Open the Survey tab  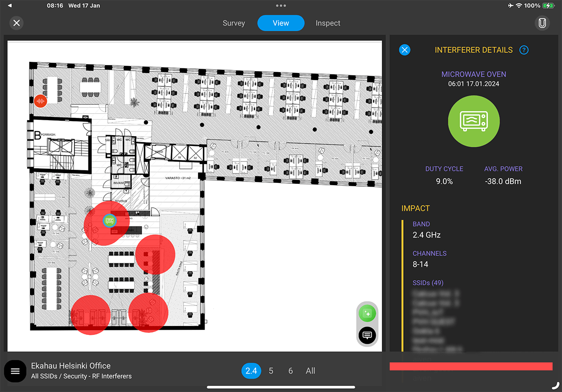click(x=234, y=23)
